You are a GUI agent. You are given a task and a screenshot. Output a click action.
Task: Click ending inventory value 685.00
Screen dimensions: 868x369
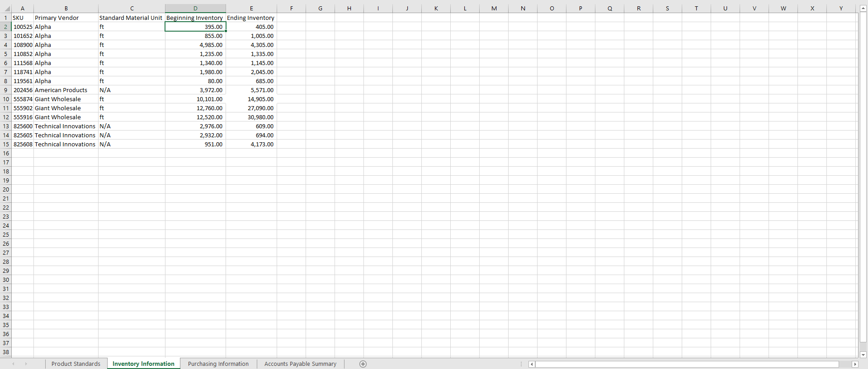click(251, 81)
